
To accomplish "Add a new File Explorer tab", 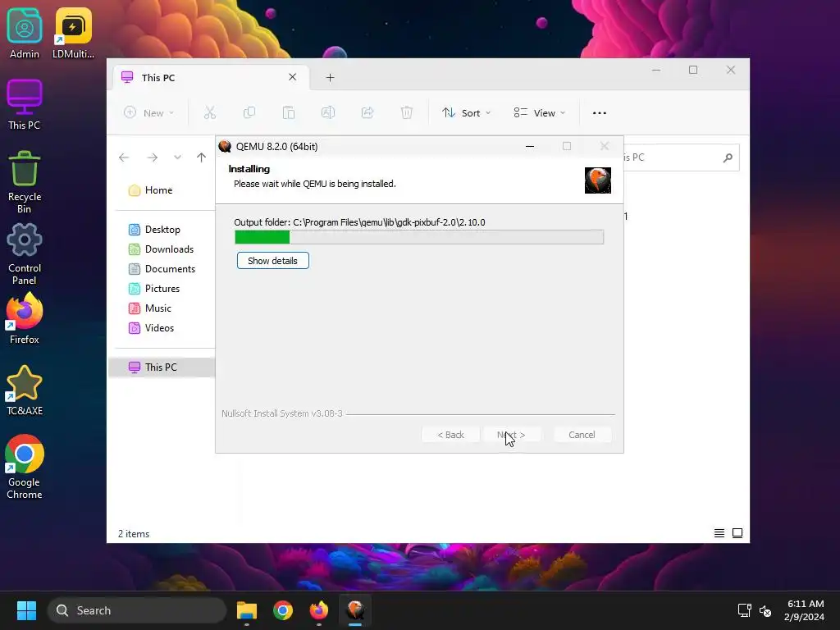I will coord(330,78).
